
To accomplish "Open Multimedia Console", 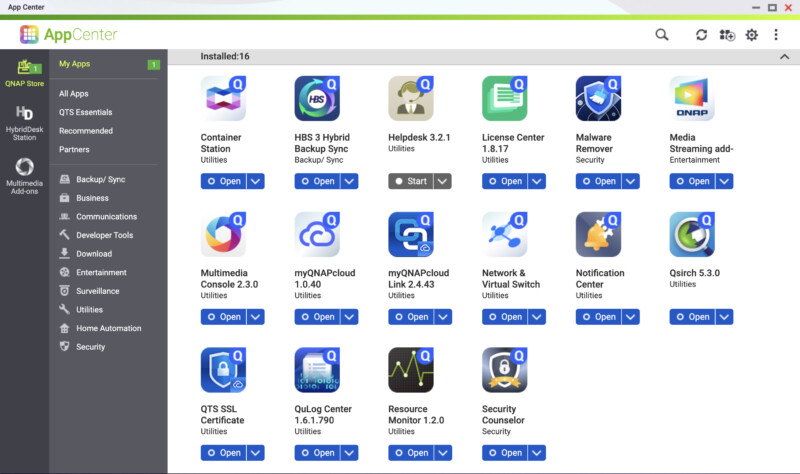I will [223, 317].
